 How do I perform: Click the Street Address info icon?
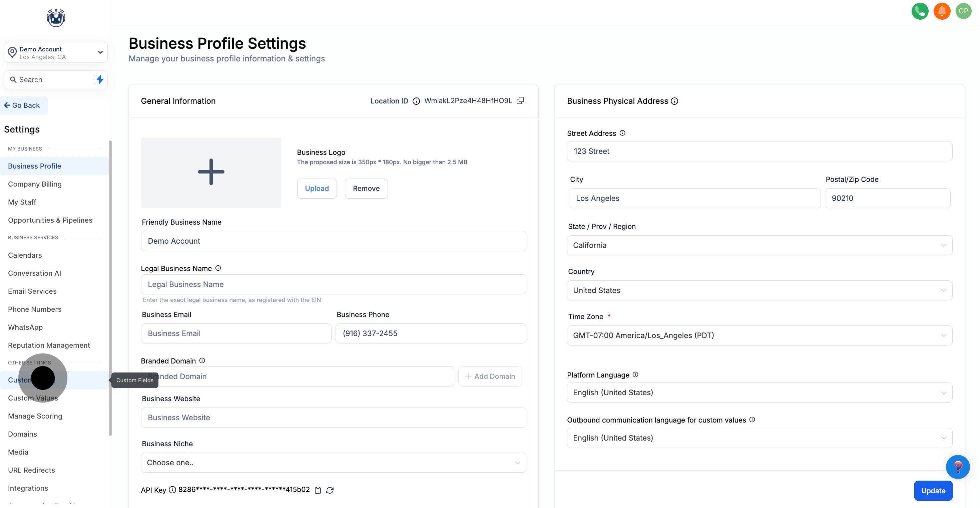coord(622,133)
